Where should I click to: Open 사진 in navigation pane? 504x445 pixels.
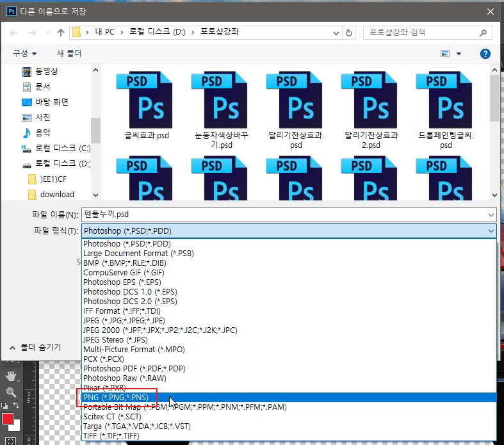coord(43,118)
